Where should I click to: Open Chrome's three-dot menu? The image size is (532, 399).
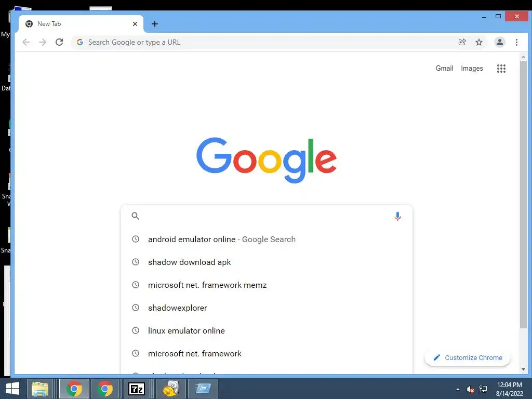(x=516, y=42)
